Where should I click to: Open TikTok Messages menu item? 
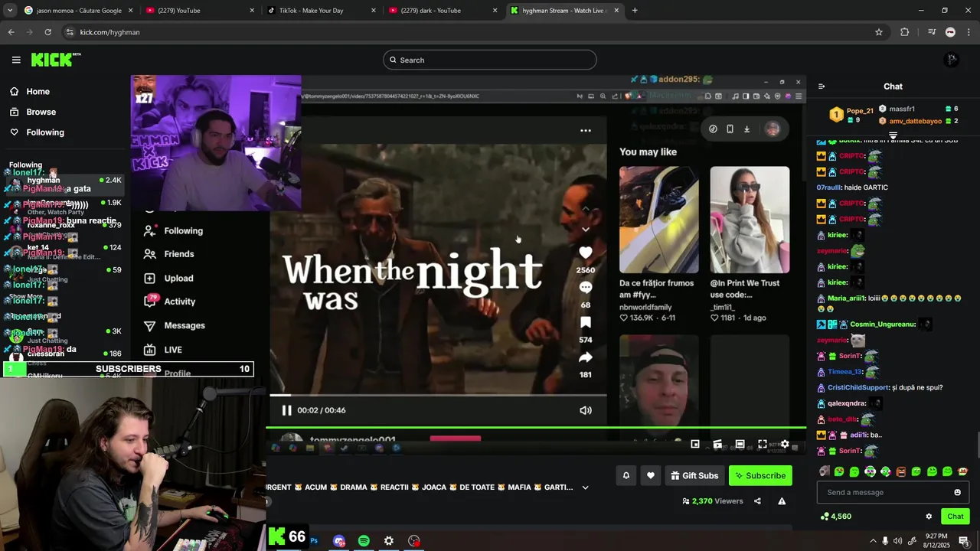coord(175,326)
